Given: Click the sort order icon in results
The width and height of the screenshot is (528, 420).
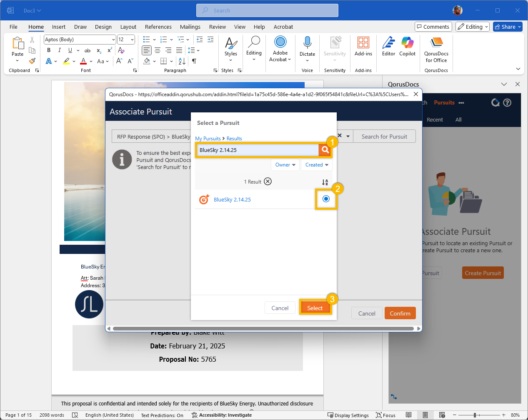Looking at the screenshot, I should pyautogui.click(x=325, y=182).
